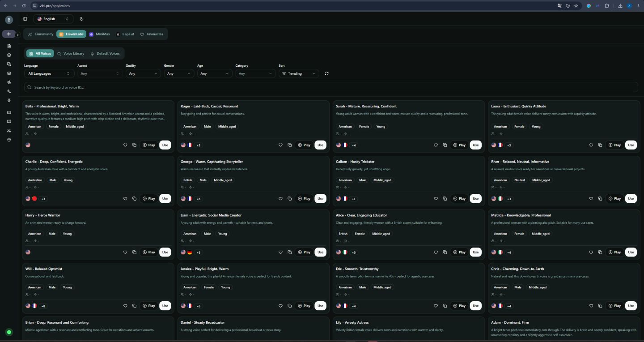The width and height of the screenshot is (644, 342).
Task: Collapse the sidebar panel toggle icon
Action: coord(25,19)
